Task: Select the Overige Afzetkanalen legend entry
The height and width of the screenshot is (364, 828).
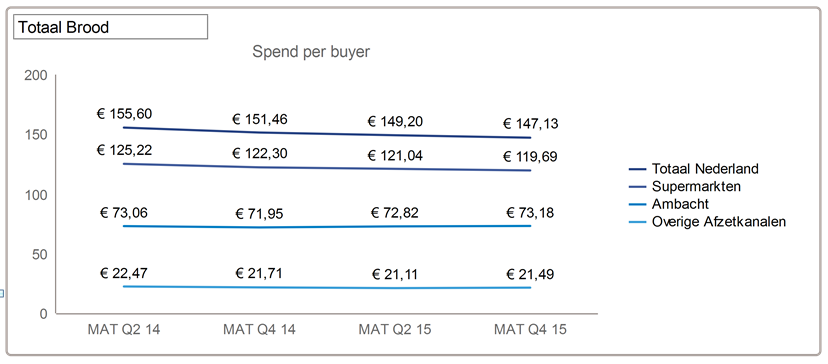Action: point(708,222)
